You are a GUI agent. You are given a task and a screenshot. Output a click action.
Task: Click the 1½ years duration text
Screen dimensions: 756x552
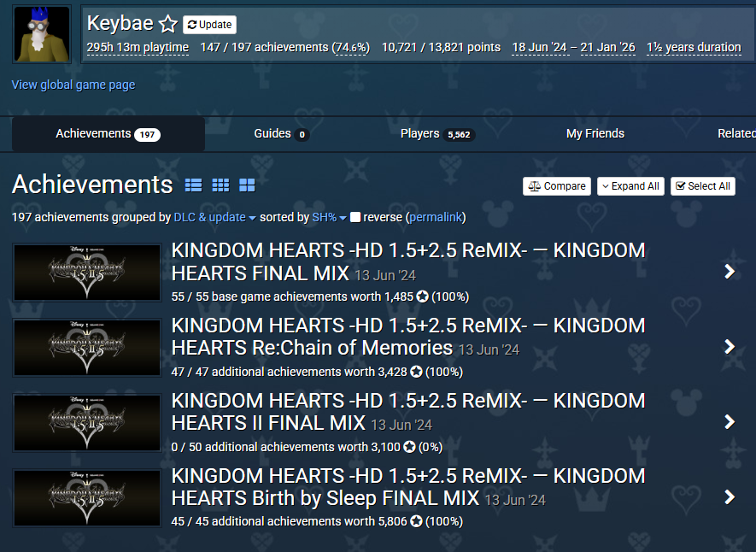click(x=694, y=47)
